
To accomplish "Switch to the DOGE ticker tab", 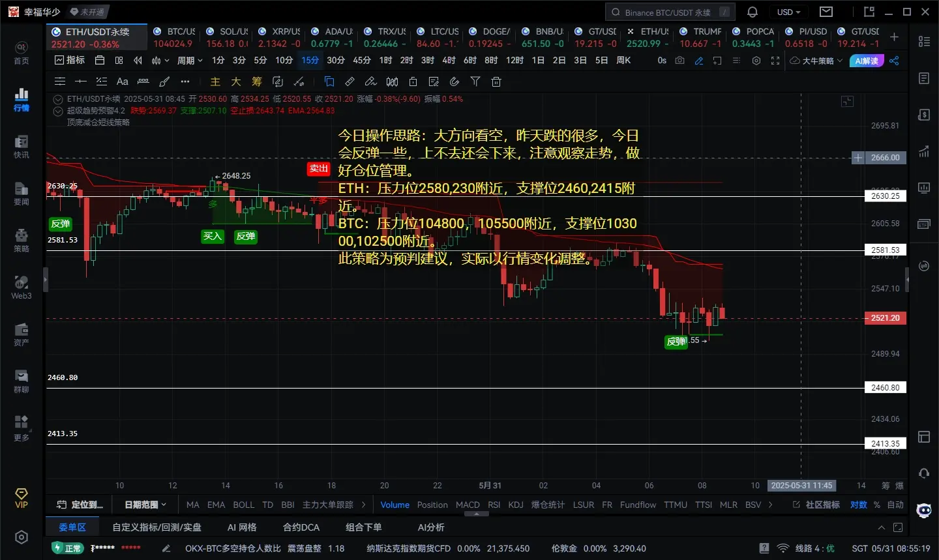I will pyautogui.click(x=490, y=37).
